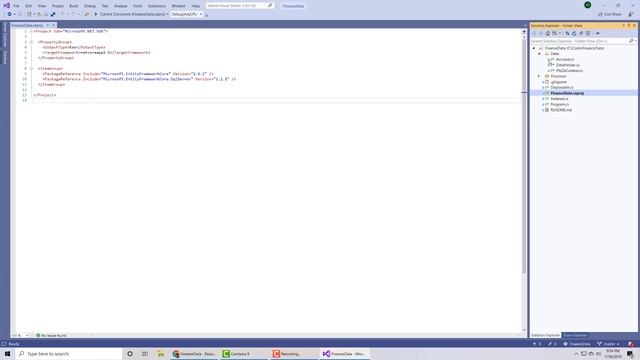Click the TargetFramework line in the editor

(96, 53)
